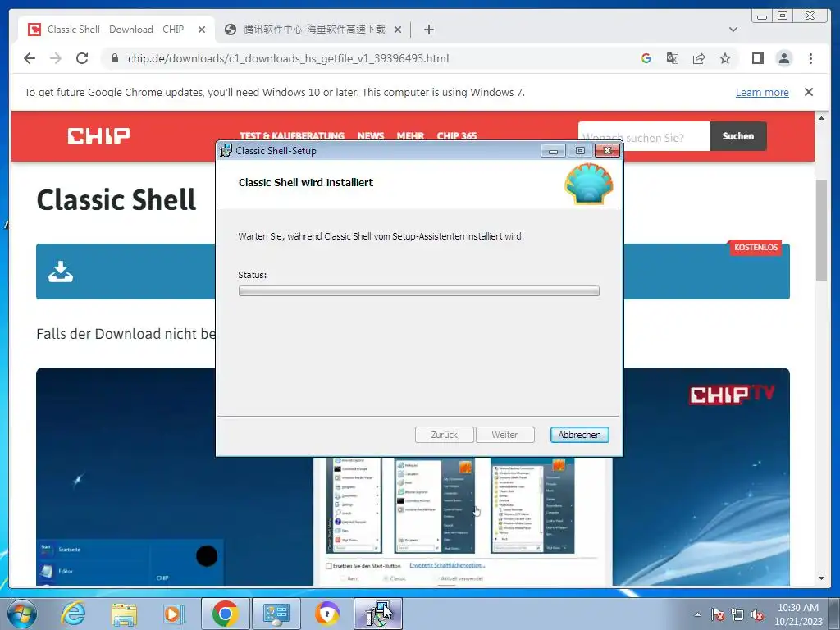Open the purple-orange keyhole app on the taskbar
840x630 pixels.
pyautogui.click(x=326, y=614)
